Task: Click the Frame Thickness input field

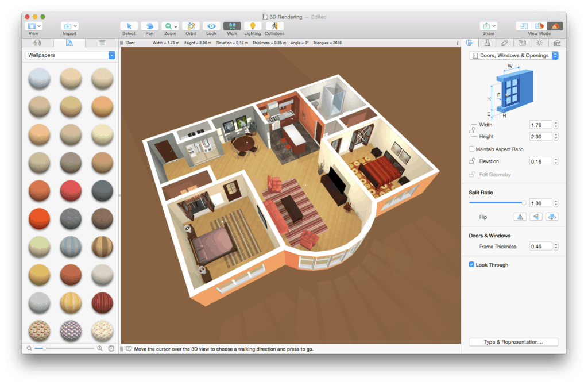Action: pyautogui.click(x=540, y=247)
